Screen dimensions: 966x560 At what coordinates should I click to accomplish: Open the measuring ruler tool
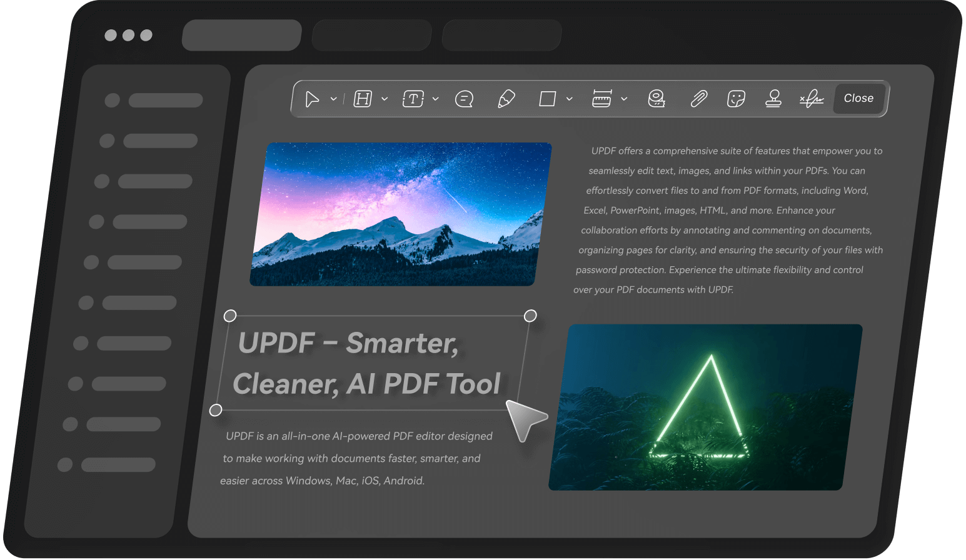pyautogui.click(x=601, y=99)
